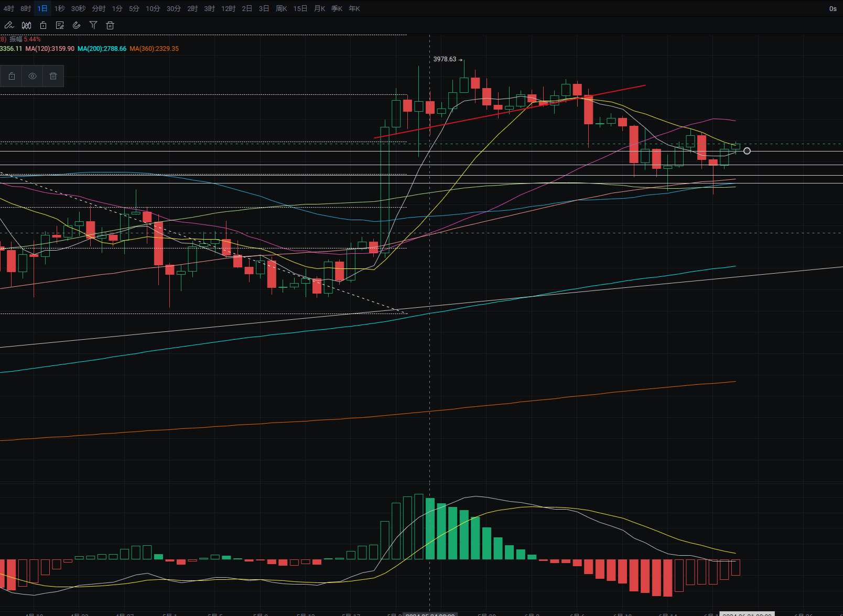Screen dimensions: 843x616
Task: Select the 周K weekly chart tab
Action: tap(282, 8)
